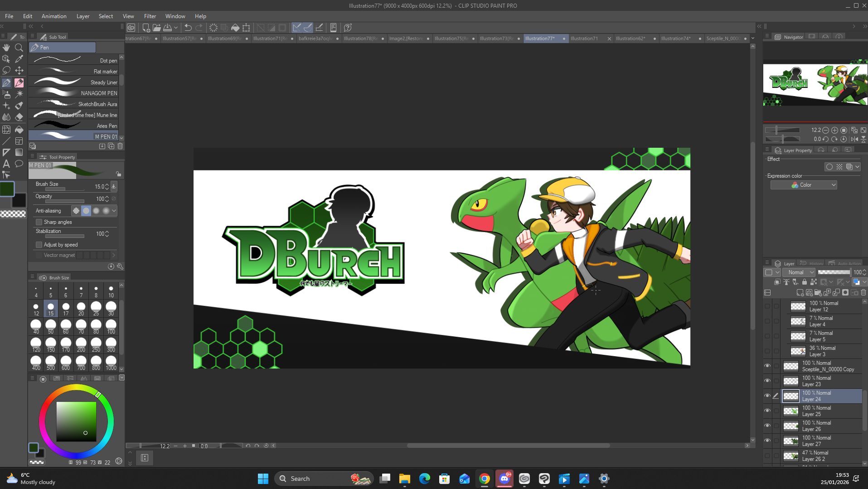Show Layer 12 via its visibility box
This screenshot has width=868, height=489.
tap(767, 306)
